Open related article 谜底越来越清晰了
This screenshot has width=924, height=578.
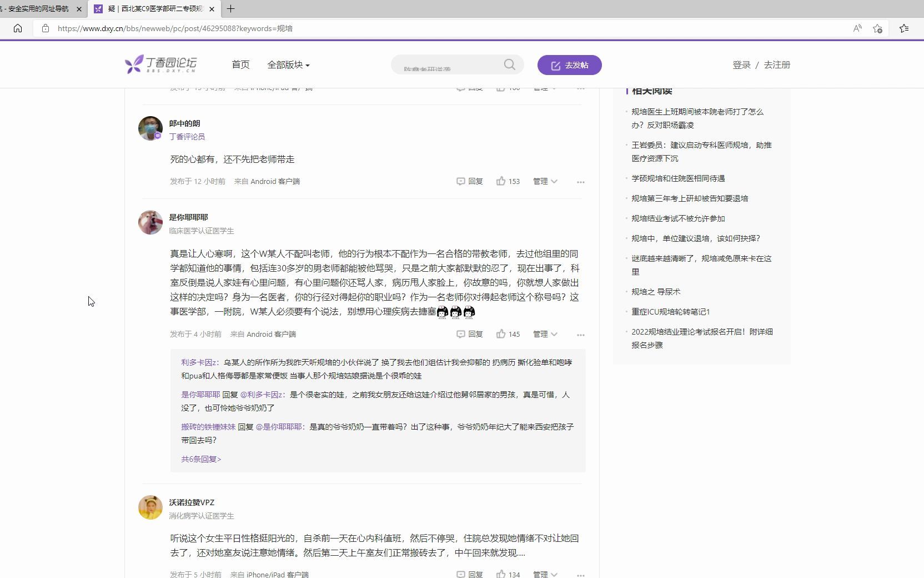[x=701, y=265]
